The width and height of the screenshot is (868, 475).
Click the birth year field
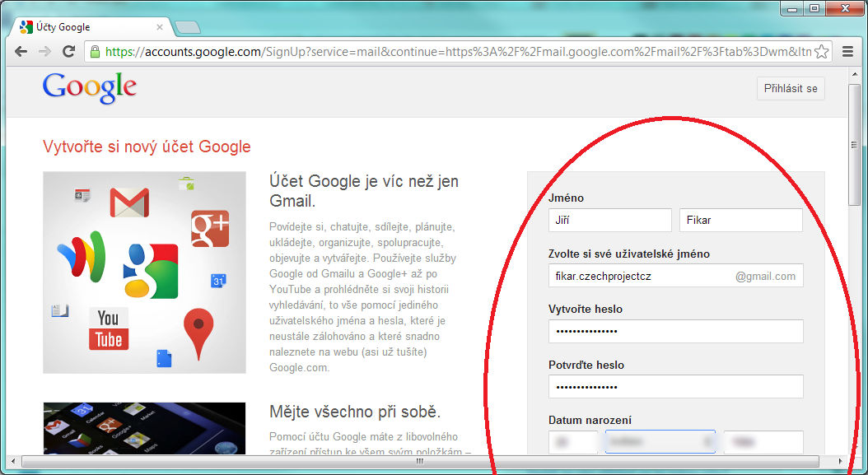coord(763,442)
